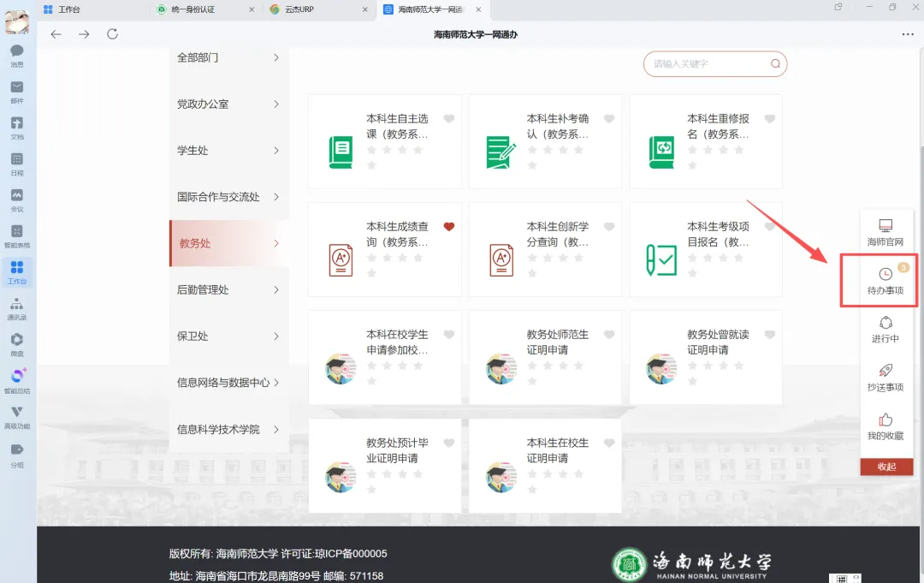
Task: Click the third star on 本科生成绩查询
Action: tap(402, 258)
